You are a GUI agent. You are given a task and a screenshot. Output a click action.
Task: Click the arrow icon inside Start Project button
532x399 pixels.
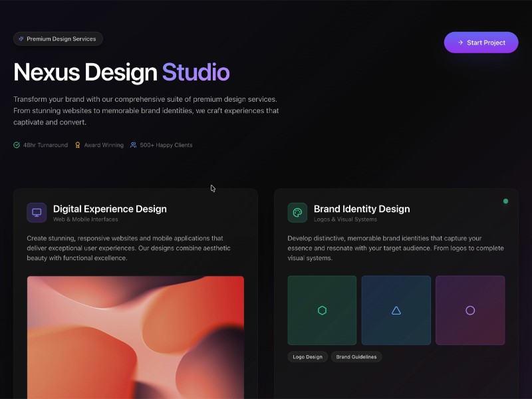[460, 43]
